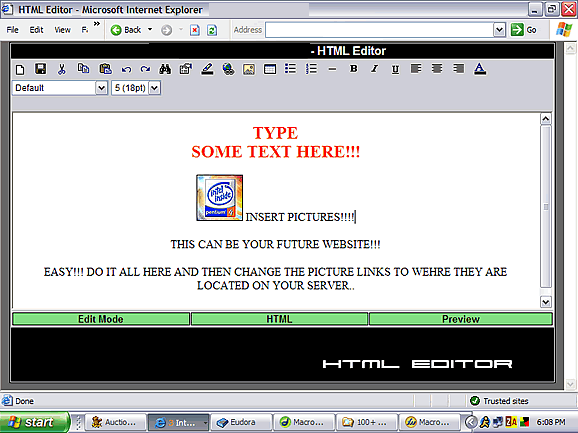Click in the Address input field
This screenshot has height=433, width=578.
380,30
